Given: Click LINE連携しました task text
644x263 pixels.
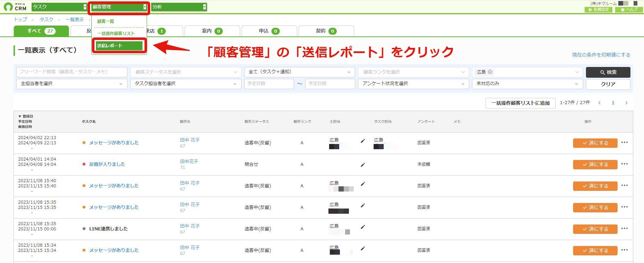Looking at the screenshot, I should pos(108,229).
